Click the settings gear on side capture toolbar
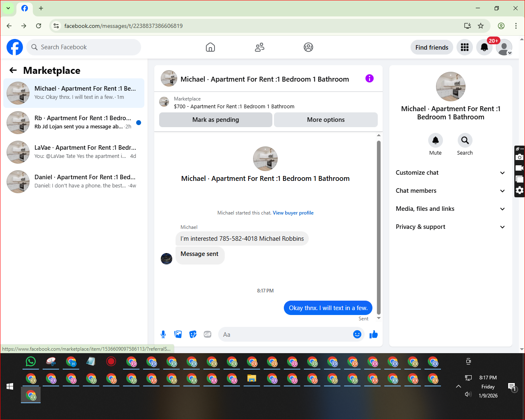 click(x=520, y=190)
